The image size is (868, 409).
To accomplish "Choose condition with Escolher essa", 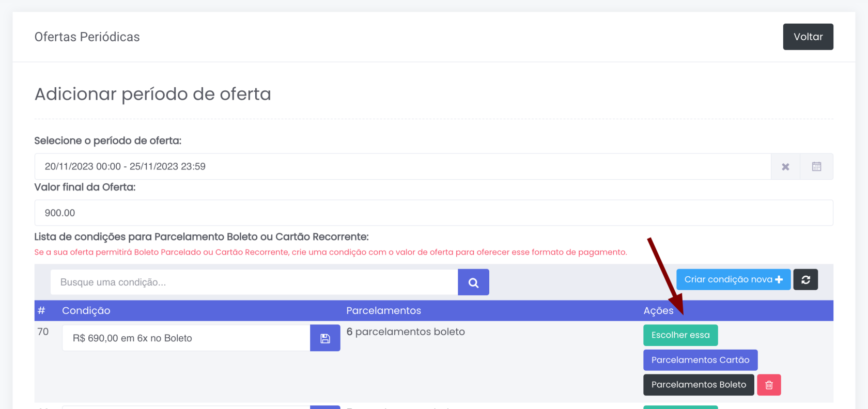I will 680,335.
